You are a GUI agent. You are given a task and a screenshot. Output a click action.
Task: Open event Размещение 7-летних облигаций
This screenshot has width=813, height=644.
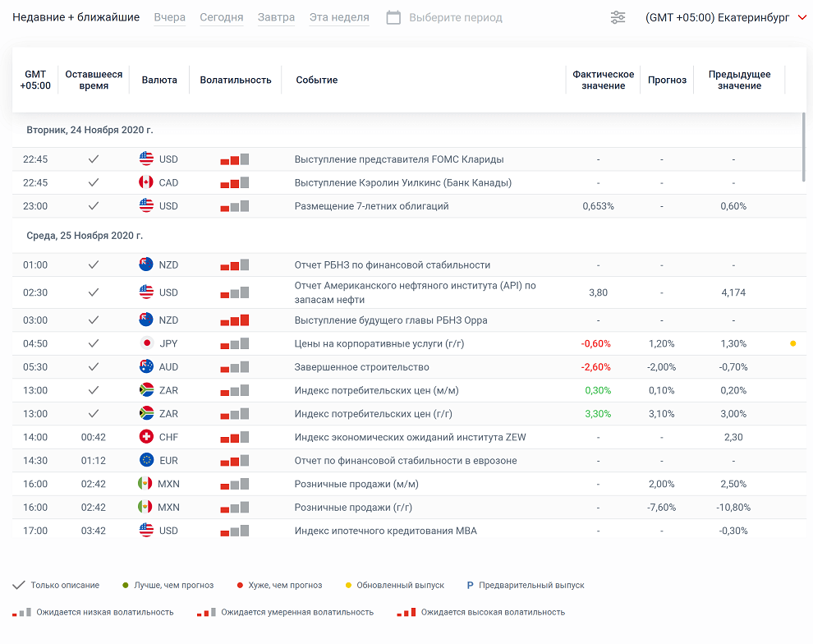[x=371, y=206]
